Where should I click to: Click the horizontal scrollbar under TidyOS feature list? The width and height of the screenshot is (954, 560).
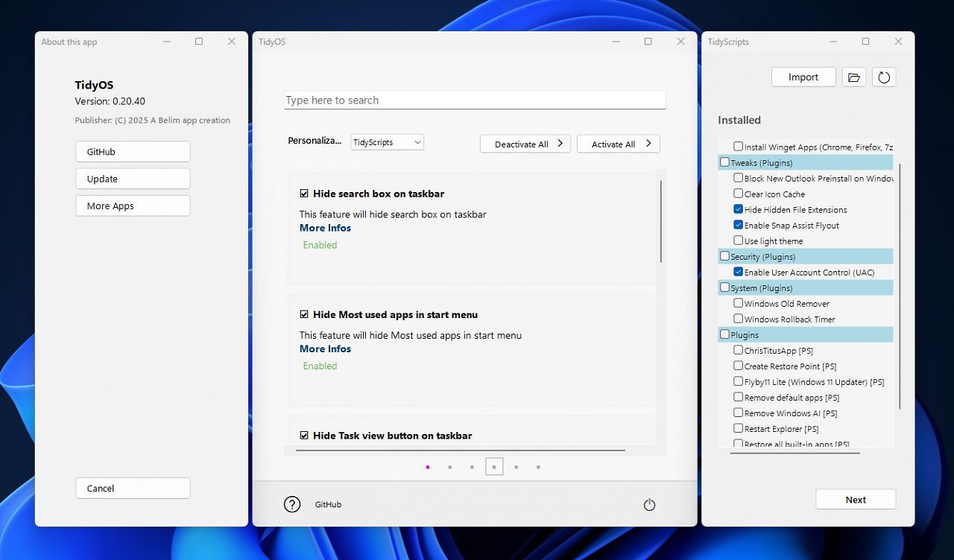[460, 451]
